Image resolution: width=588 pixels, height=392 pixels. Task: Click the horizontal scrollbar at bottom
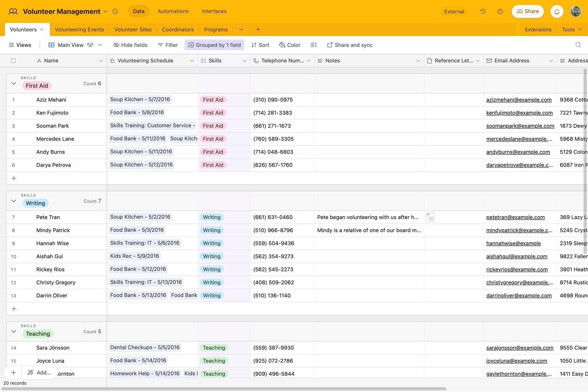click(x=224, y=389)
